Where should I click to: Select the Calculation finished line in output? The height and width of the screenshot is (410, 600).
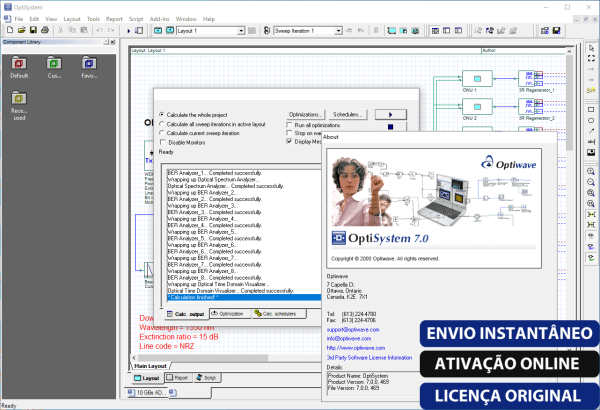[x=244, y=297]
